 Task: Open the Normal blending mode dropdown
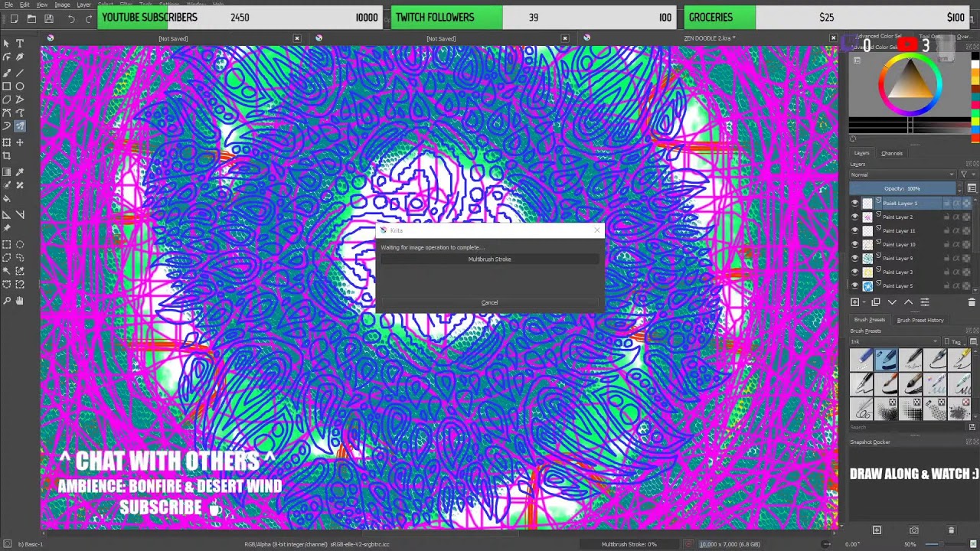tap(903, 174)
